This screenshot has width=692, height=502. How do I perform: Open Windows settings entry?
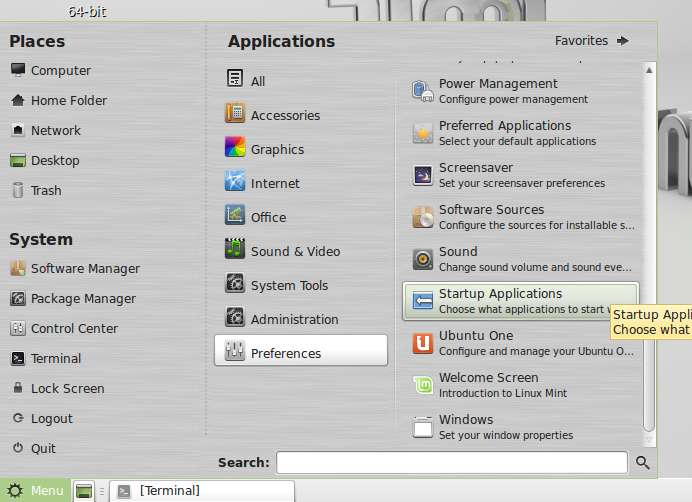[521, 427]
